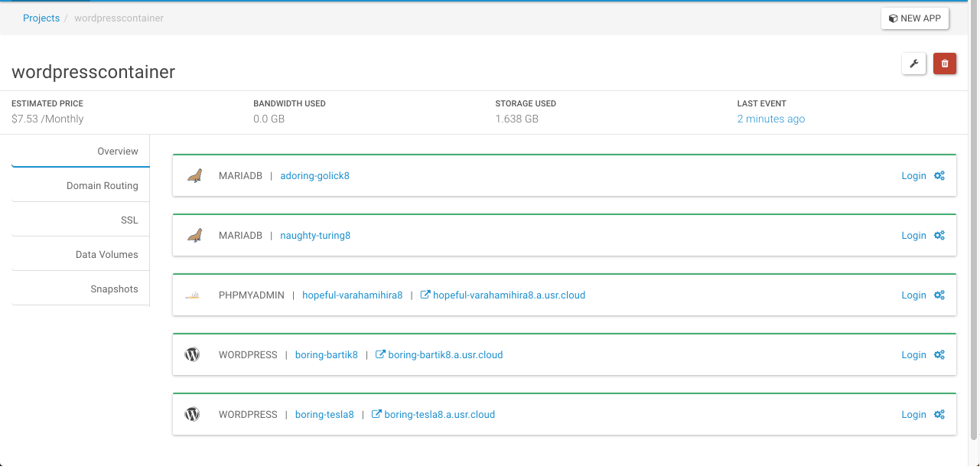Click the '$7.53 /Monthly' estimated price
Viewport: 980px width, 473px height.
[47, 119]
